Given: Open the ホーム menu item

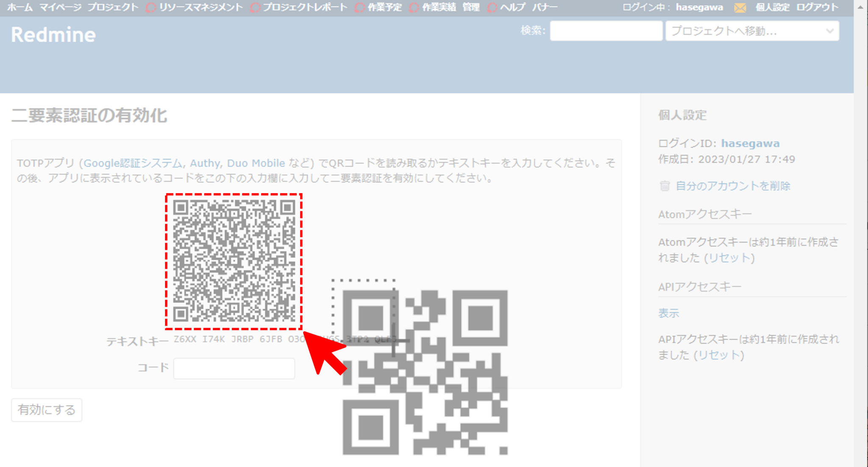Looking at the screenshot, I should (x=20, y=7).
